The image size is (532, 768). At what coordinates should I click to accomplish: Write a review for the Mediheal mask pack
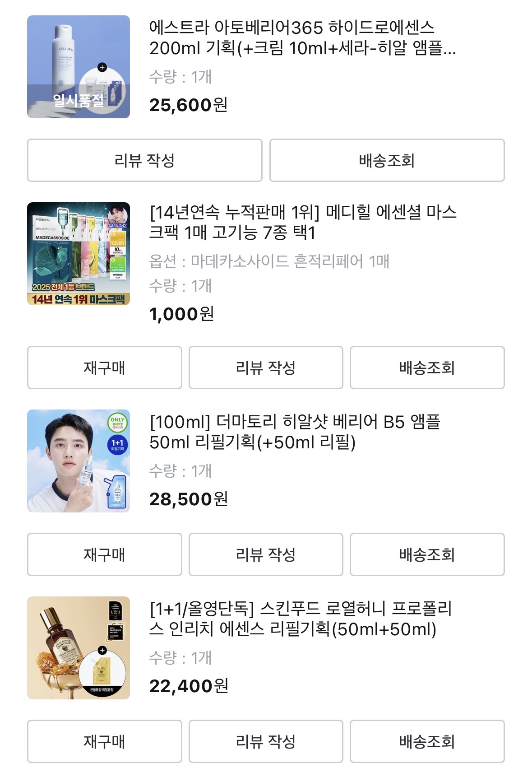[x=265, y=368]
